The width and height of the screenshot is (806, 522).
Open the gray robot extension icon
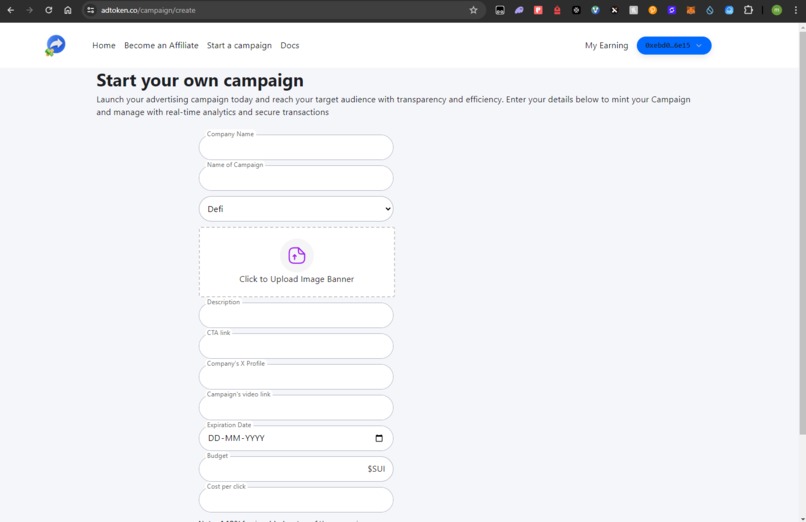[x=500, y=10]
